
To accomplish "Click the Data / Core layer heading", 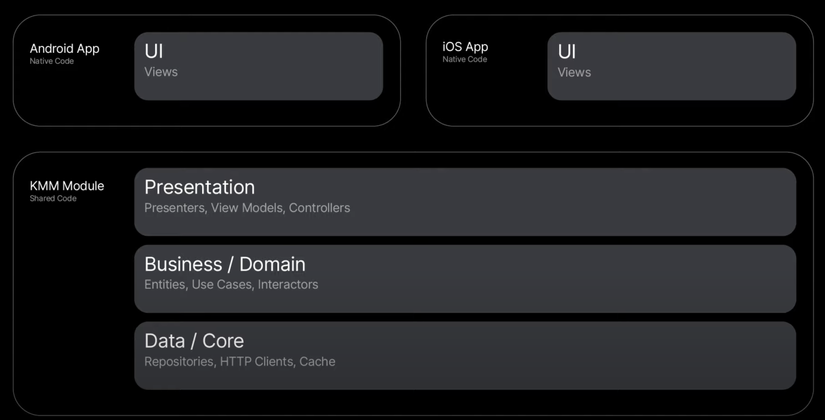I will 194,341.
